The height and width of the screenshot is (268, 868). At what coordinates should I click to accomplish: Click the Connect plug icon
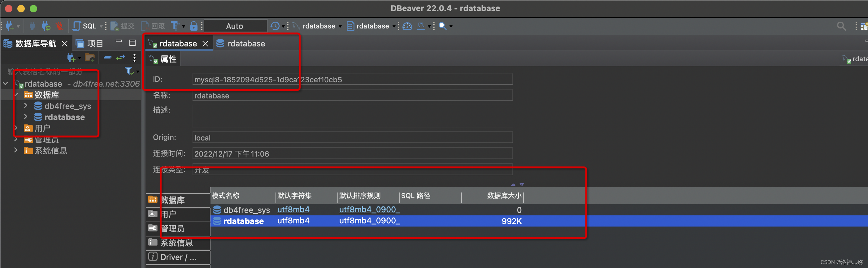[32, 26]
